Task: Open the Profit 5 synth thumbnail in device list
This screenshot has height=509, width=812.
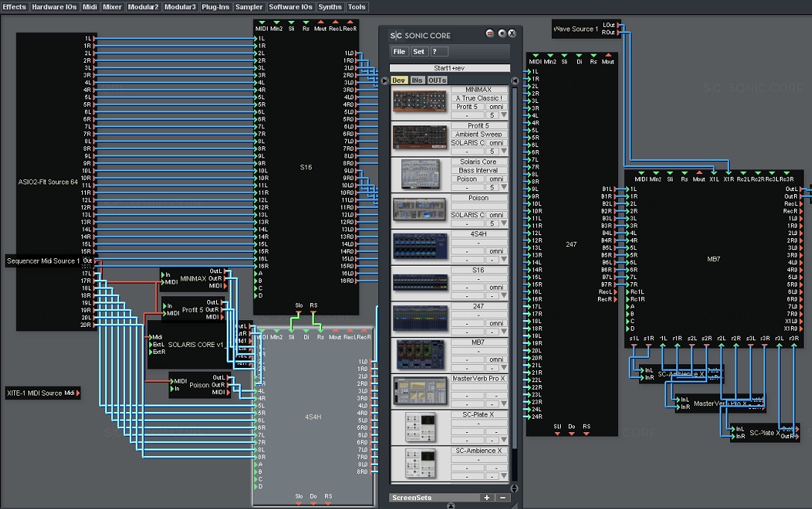Action: point(420,137)
